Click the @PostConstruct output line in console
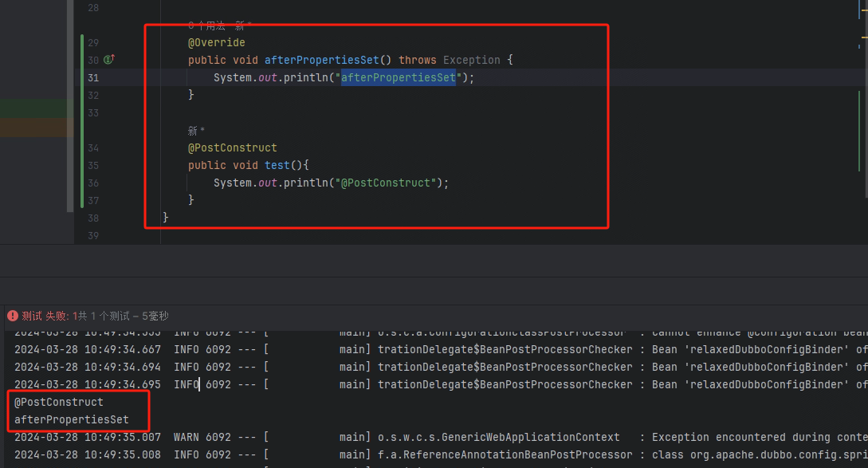 (58, 402)
